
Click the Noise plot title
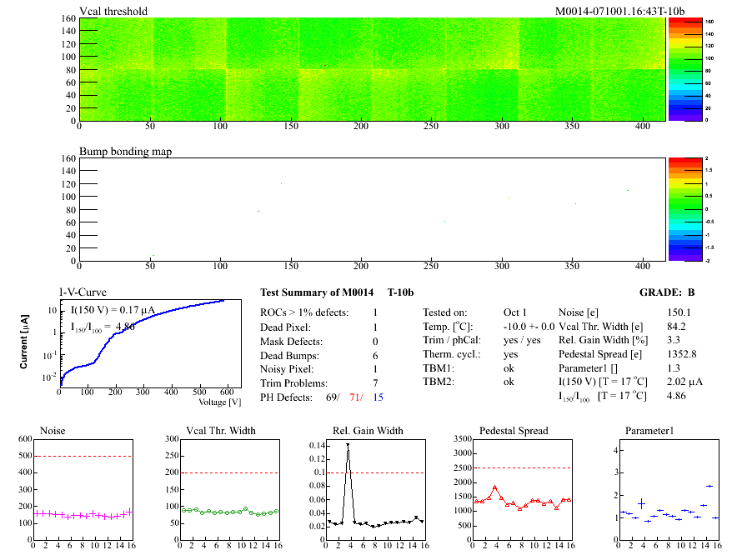point(53,431)
